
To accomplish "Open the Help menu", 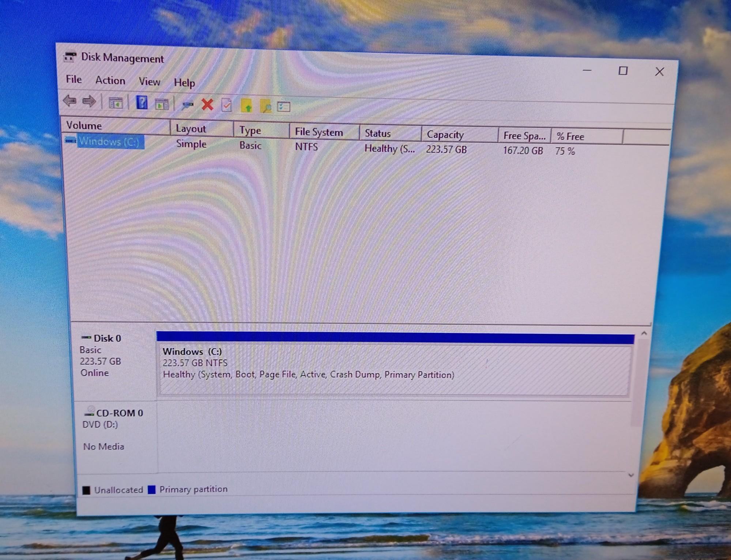I will pos(184,83).
